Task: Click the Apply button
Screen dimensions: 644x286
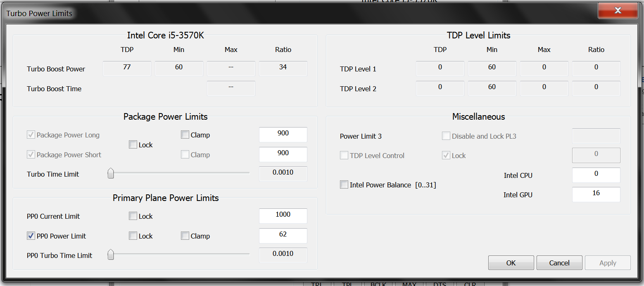Action: tap(608, 263)
